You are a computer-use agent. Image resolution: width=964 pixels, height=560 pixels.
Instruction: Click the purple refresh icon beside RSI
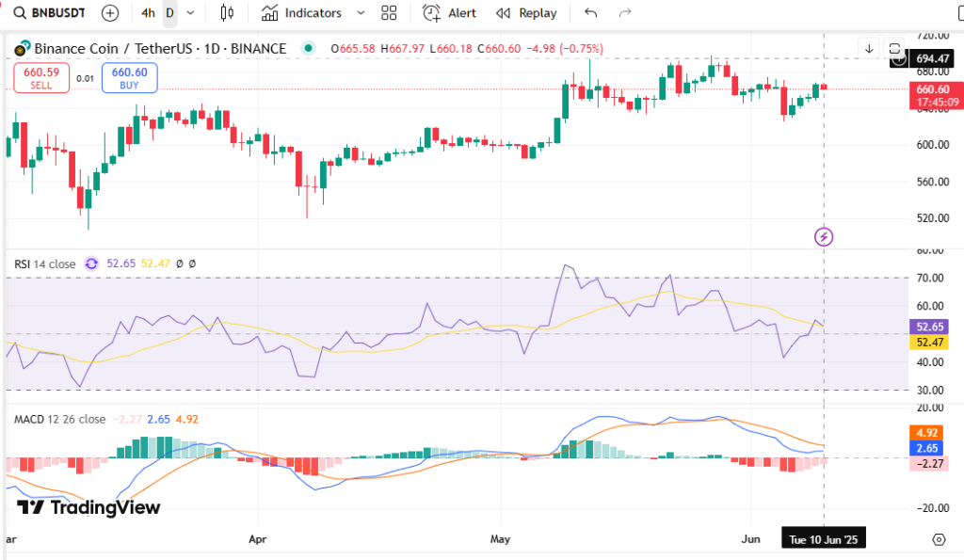click(x=91, y=264)
